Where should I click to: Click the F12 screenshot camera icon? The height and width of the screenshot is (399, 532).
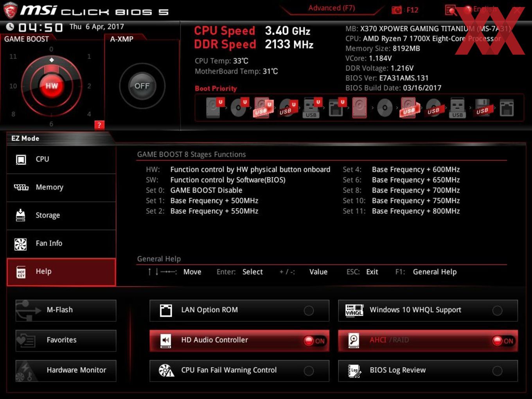click(x=397, y=10)
